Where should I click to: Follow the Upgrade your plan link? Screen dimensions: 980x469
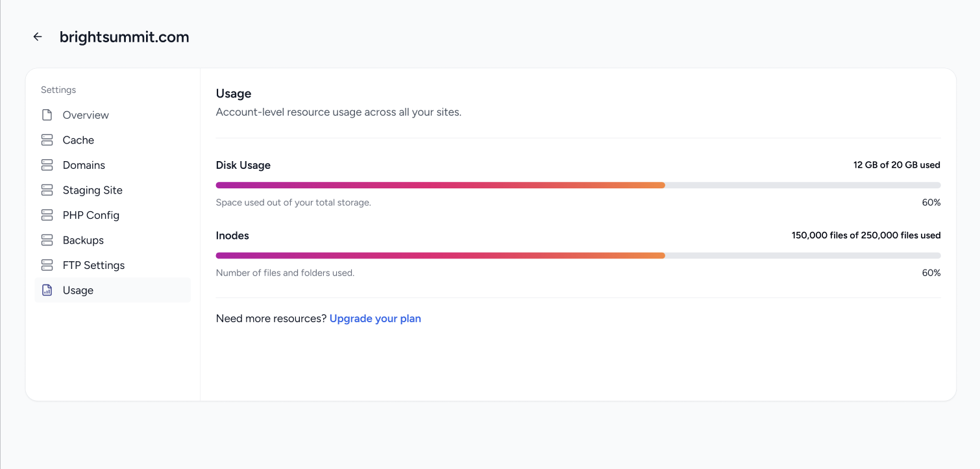click(375, 318)
